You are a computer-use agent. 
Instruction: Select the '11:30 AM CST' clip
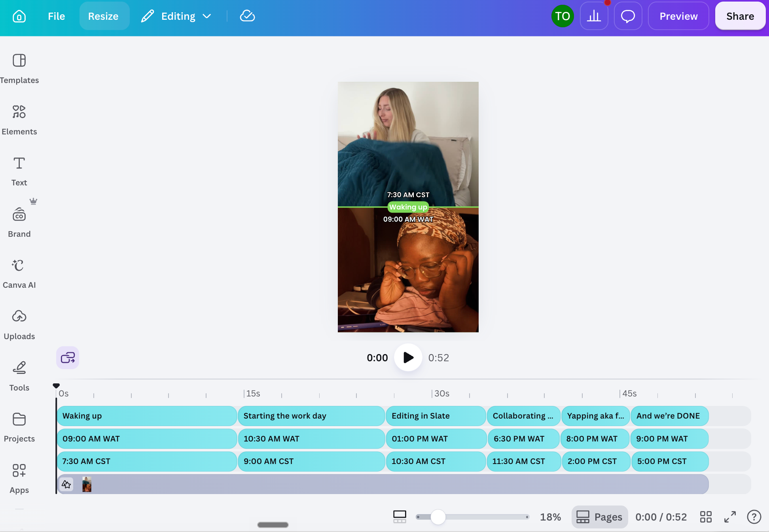[x=524, y=461]
